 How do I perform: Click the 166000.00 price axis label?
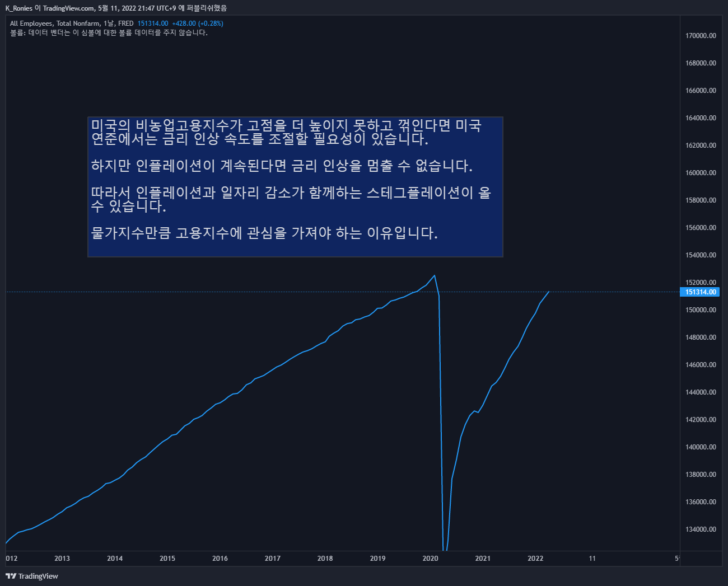[701, 91]
